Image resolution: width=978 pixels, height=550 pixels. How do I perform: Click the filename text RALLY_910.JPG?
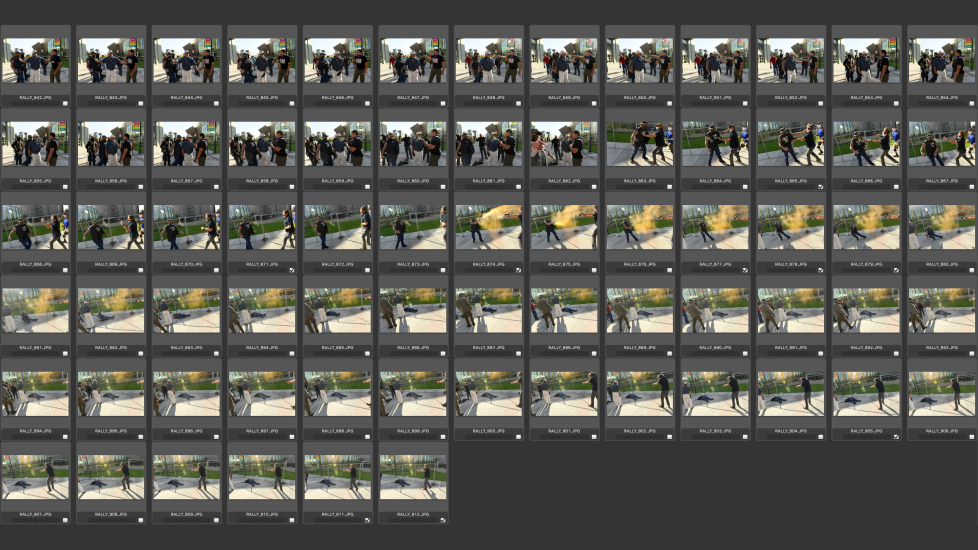[262, 514]
